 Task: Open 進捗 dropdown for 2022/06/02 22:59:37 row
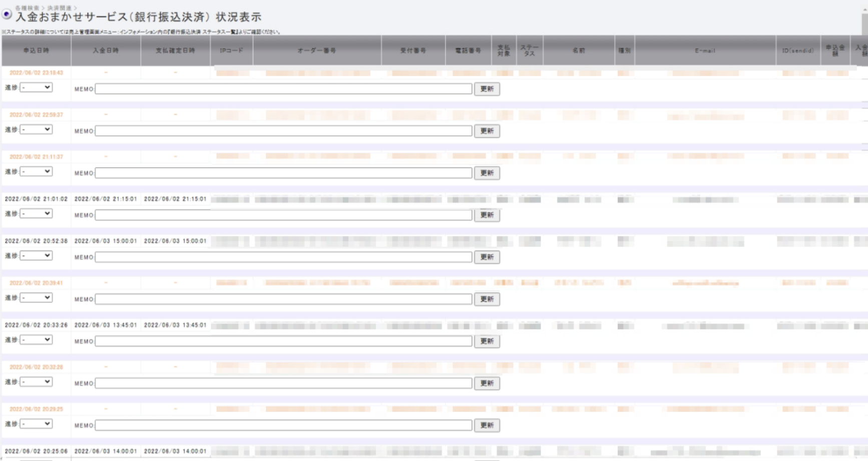(x=36, y=129)
